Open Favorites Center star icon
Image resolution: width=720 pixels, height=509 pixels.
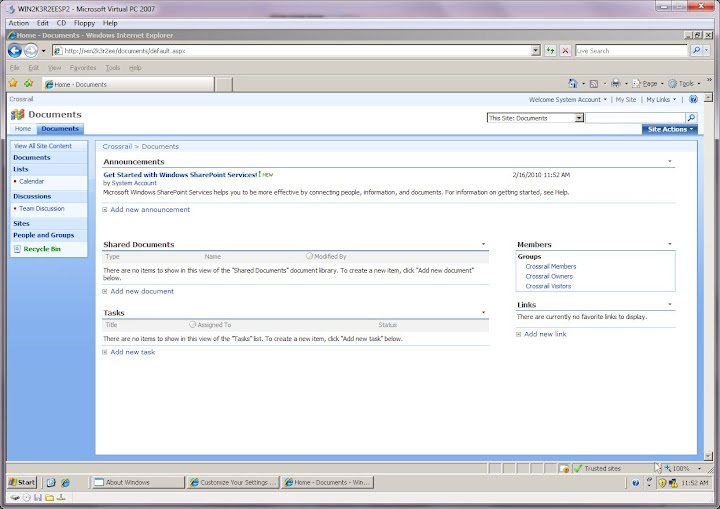tap(13, 83)
